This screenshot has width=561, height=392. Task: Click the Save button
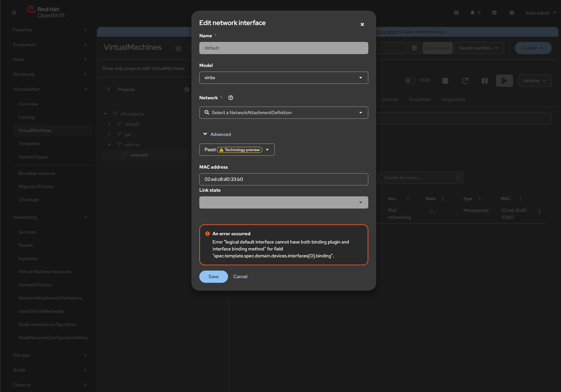coord(214,277)
